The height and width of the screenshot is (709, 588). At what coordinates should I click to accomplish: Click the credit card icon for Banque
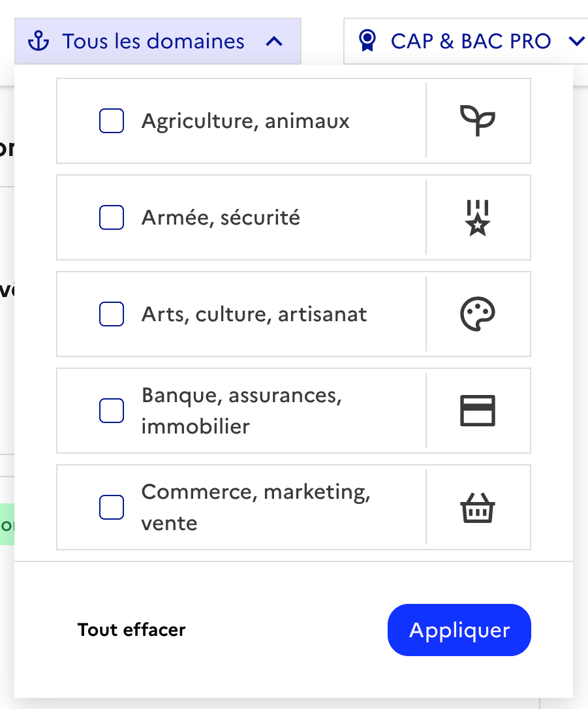(x=478, y=411)
